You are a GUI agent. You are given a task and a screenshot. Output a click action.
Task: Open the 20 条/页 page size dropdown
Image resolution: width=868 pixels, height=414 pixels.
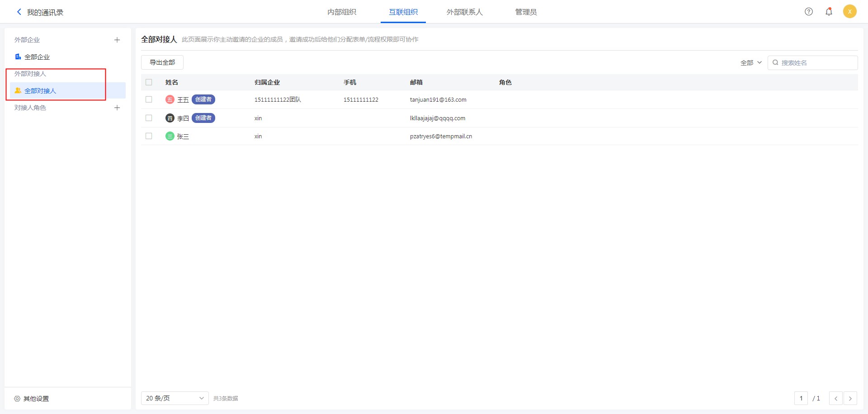(x=175, y=398)
